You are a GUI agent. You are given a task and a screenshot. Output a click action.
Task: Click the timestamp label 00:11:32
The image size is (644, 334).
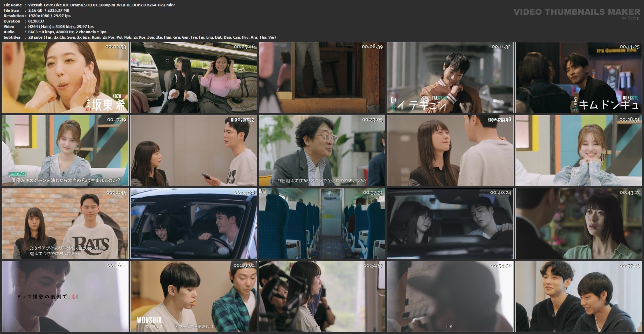(x=501, y=47)
